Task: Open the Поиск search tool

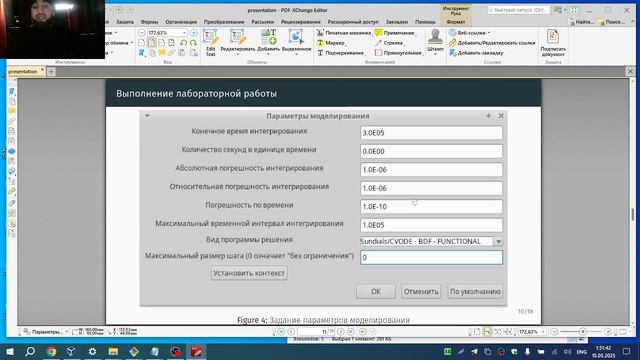Action: pyautogui.click(x=611, y=22)
